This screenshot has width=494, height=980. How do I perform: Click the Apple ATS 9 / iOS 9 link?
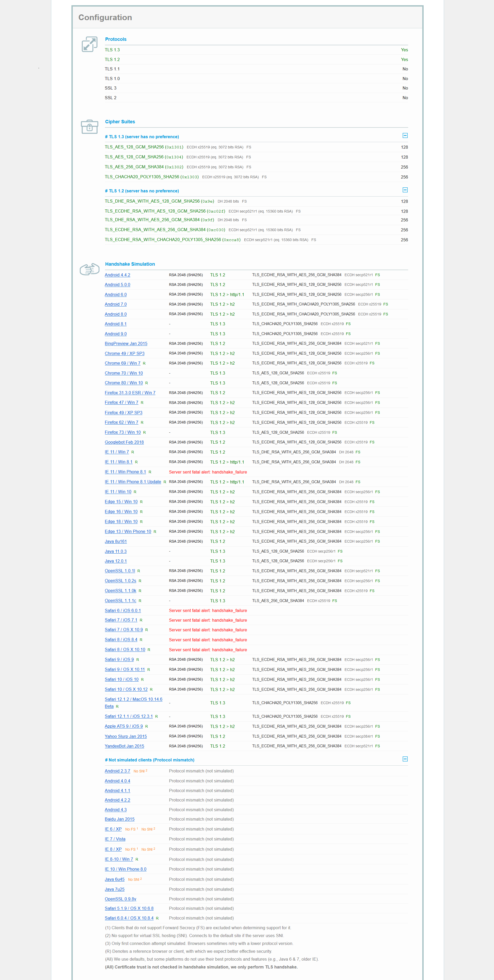pyautogui.click(x=124, y=726)
